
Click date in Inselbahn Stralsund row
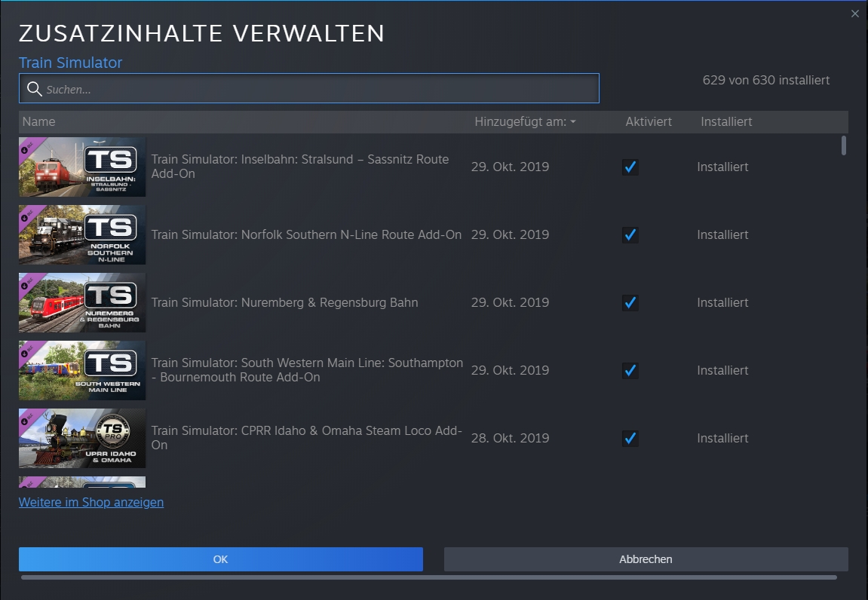(x=510, y=167)
